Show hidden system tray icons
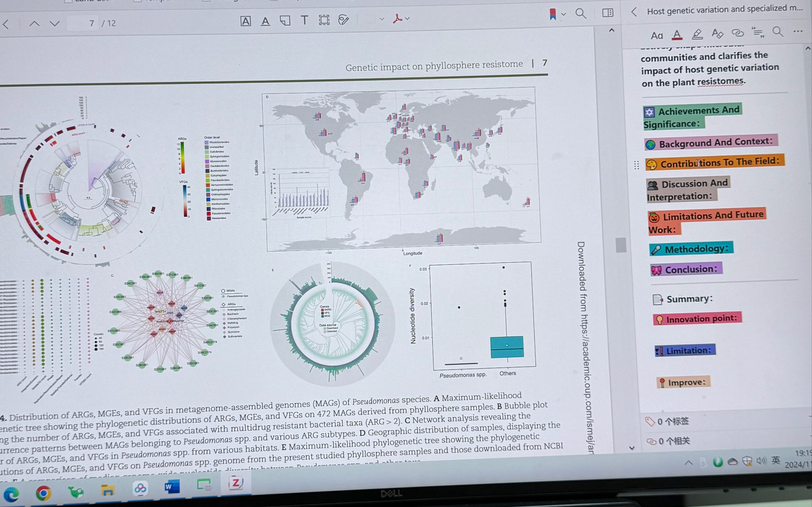Viewport: 812px width, 507px height. (689, 463)
